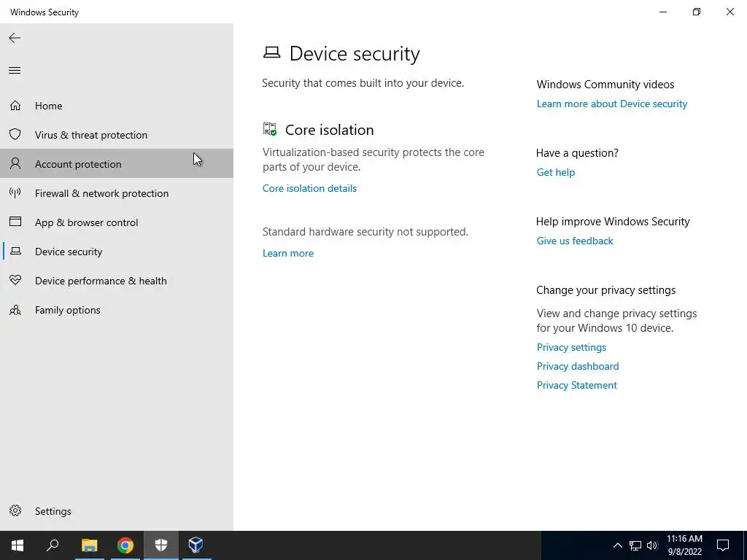Click the network status tray icon
This screenshot has height=560, width=747.
click(x=635, y=545)
